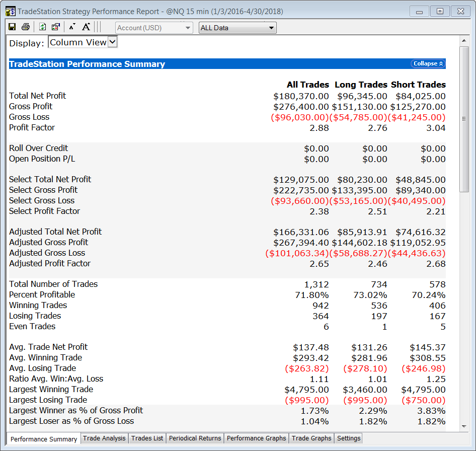Click the Avg. Trade Net Profit label
Image resolution: width=476 pixels, height=451 pixels.
[48, 347]
